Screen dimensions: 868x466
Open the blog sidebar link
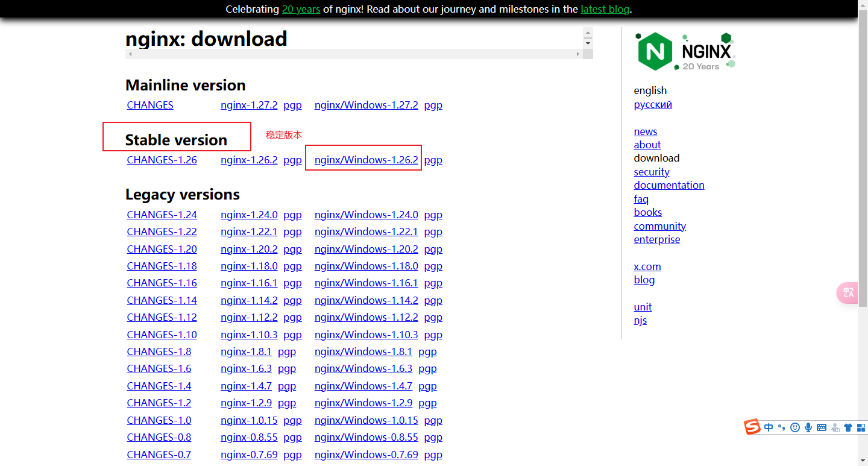pyautogui.click(x=644, y=280)
